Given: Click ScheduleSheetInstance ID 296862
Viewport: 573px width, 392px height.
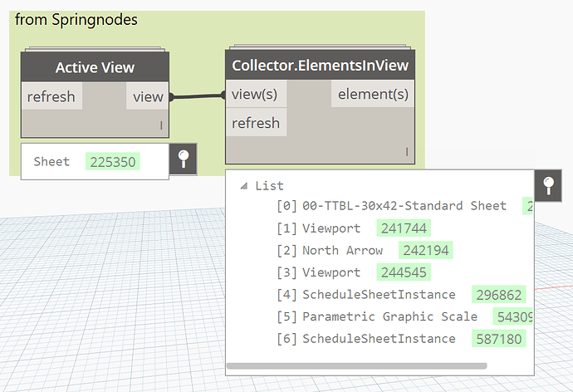Looking at the screenshot, I should (499, 295).
